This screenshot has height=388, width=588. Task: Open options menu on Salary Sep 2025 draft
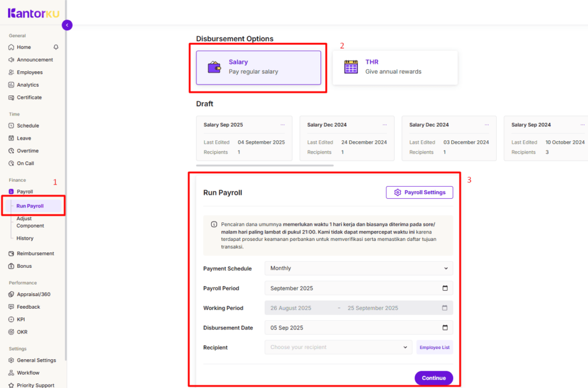tap(283, 125)
